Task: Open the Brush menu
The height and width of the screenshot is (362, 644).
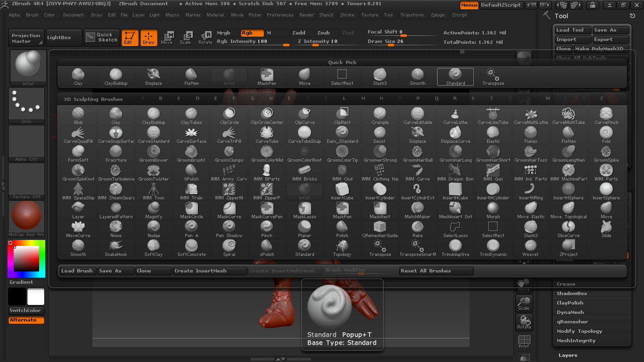Action: tap(32, 15)
